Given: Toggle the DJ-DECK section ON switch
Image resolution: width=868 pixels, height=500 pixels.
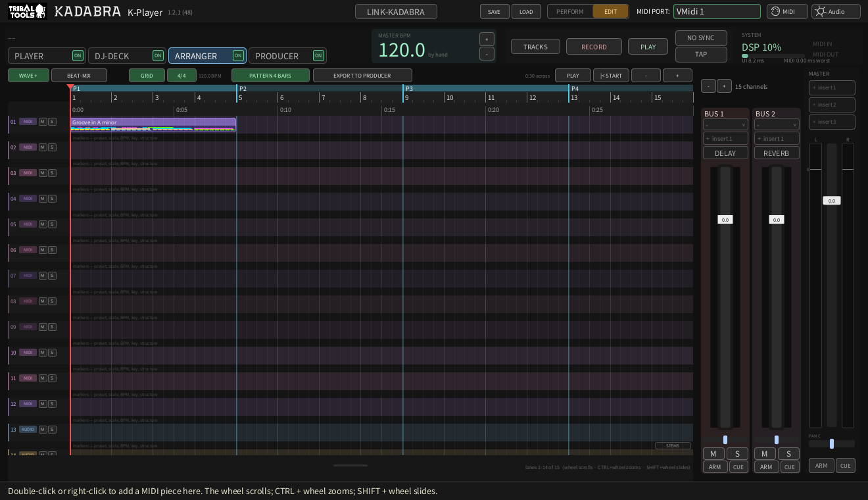Looking at the screenshot, I should 158,56.
